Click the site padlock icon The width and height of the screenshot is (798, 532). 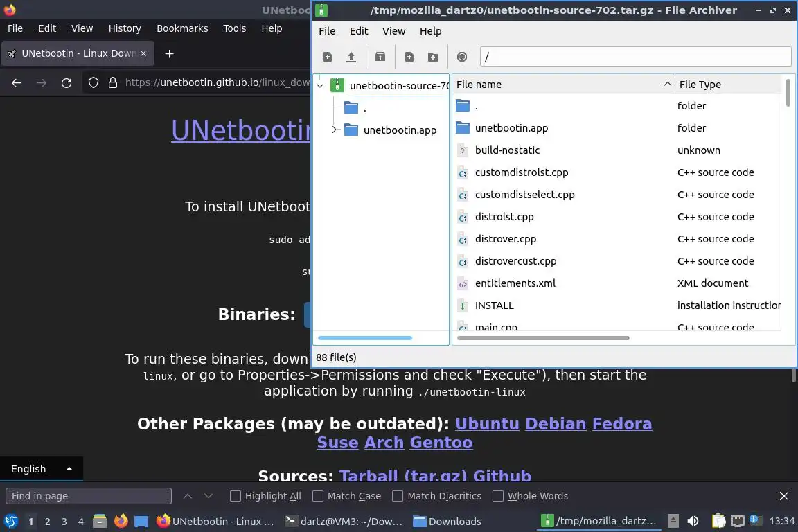pyautogui.click(x=113, y=82)
